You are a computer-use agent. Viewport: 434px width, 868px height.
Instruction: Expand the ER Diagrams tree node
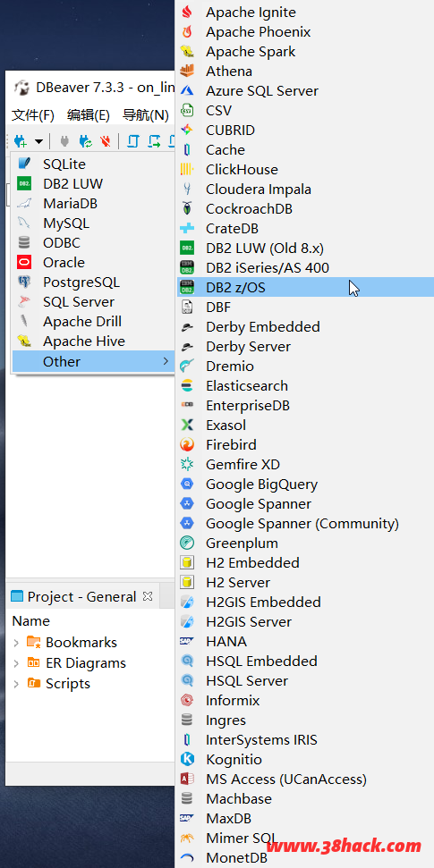pos(17,663)
